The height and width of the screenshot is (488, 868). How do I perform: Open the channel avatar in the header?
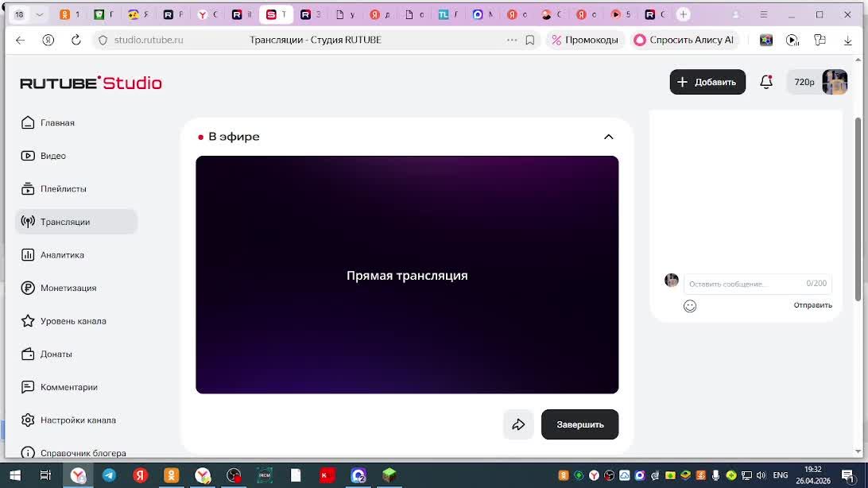pos(835,82)
